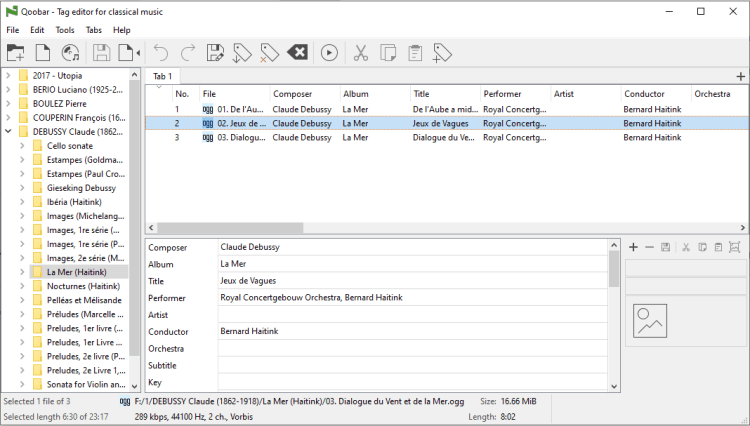This screenshot has width=750, height=426.
Task: Click the CD with music note icon
Action: coord(71,53)
